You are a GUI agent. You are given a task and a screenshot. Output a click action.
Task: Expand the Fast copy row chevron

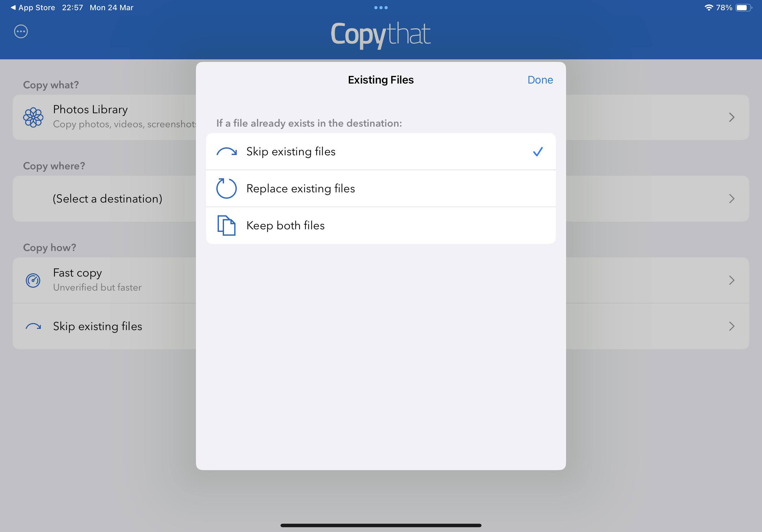[x=731, y=280]
